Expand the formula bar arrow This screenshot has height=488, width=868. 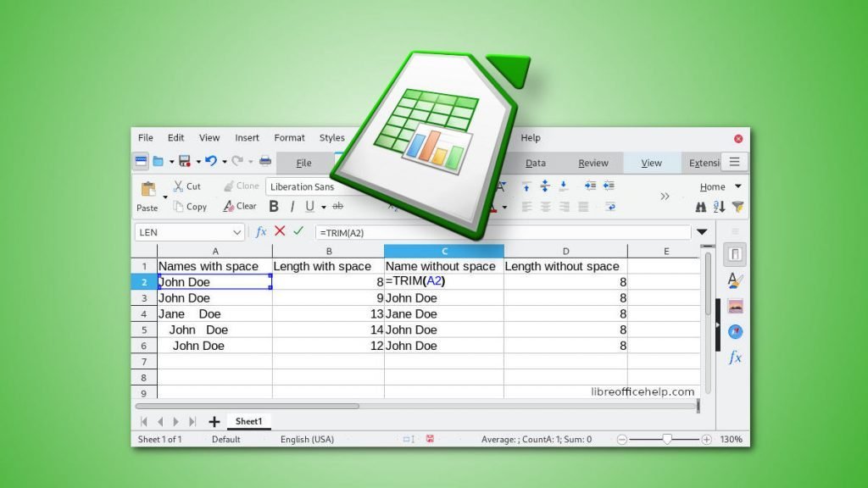(x=702, y=232)
